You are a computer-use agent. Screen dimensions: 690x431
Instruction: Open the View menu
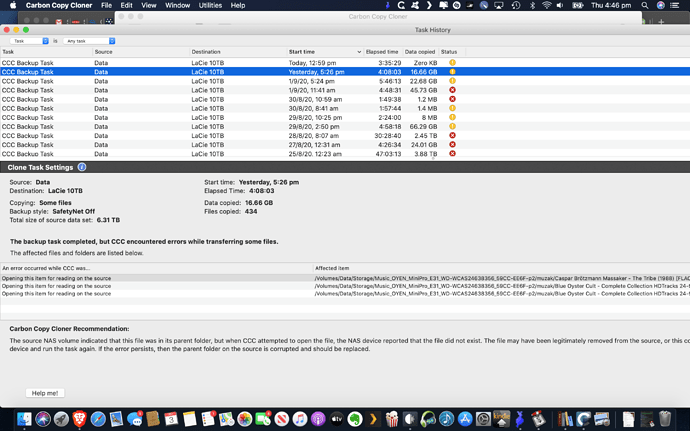click(149, 5)
